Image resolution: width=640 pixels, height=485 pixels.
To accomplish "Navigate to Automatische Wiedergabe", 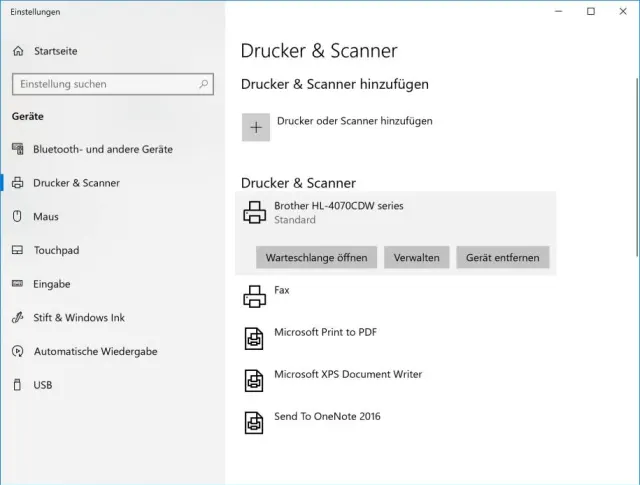I will (x=95, y=352).
